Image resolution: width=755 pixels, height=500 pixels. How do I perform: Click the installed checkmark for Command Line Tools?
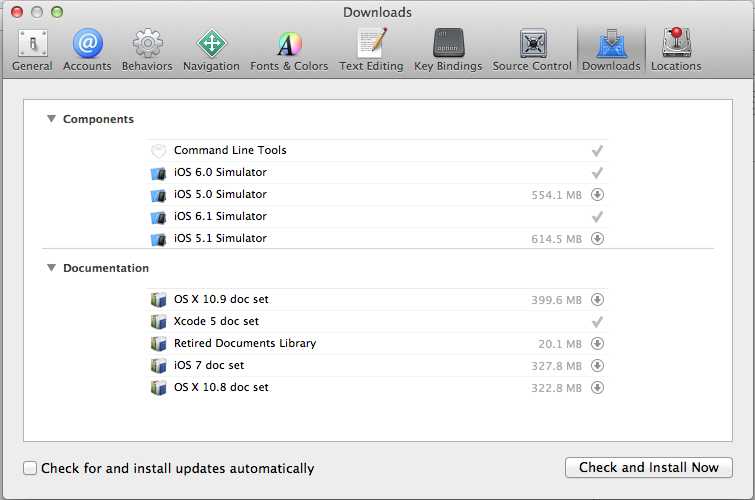point(598,151)
